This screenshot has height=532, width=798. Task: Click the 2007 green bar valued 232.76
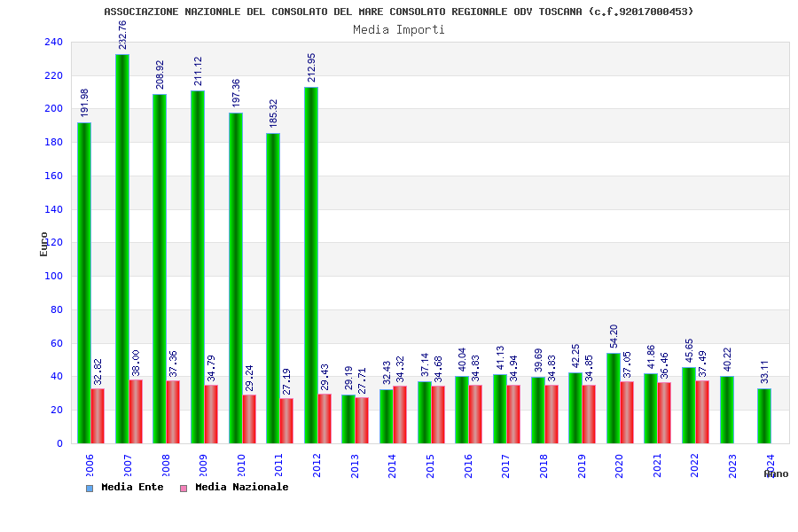click(x=122, y=249)
